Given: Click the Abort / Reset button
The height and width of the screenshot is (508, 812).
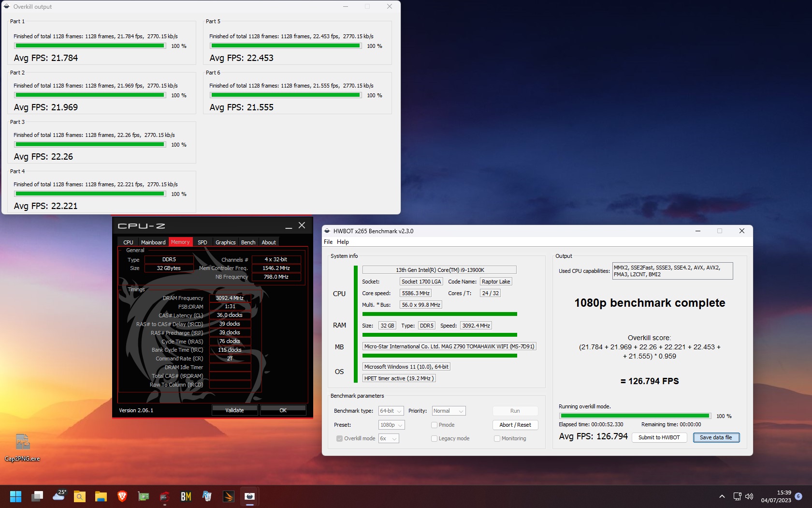Looking at the screenshot, I should (515, 425).
